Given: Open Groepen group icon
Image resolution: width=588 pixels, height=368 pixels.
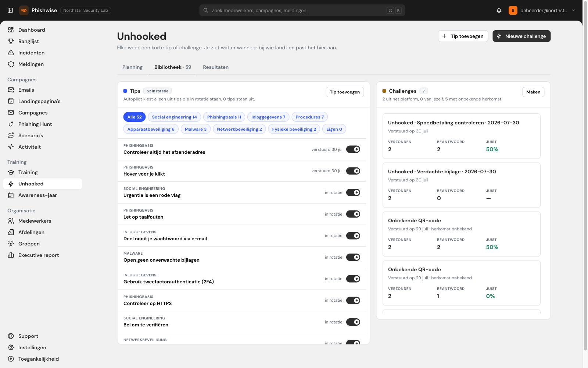Looking at the screenshot, I should pos(11,244).
